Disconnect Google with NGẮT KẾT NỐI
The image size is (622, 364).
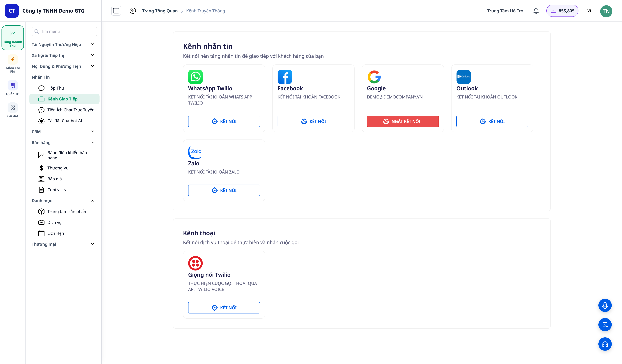[403, 121]
